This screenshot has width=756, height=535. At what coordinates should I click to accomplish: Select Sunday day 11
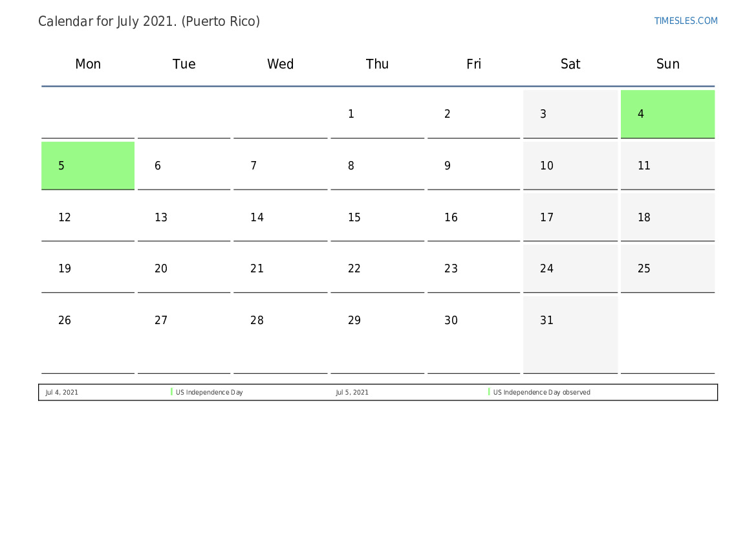[x=667, y=166]
